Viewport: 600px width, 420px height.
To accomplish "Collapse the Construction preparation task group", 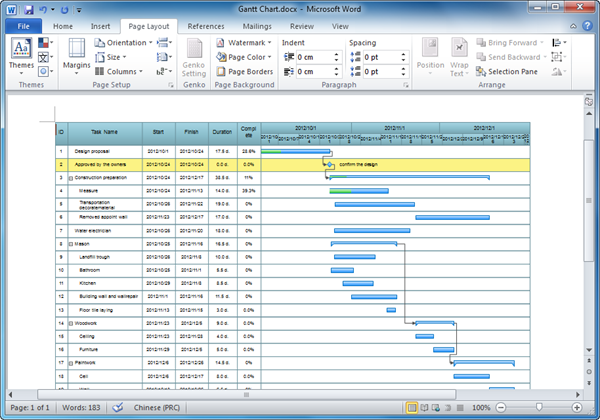I will [70, 177].
